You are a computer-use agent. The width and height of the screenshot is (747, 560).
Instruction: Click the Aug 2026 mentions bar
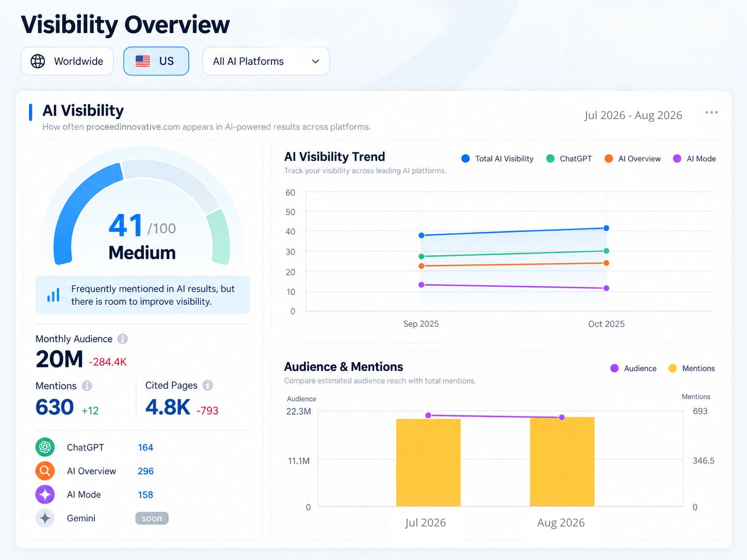[562, 462]
